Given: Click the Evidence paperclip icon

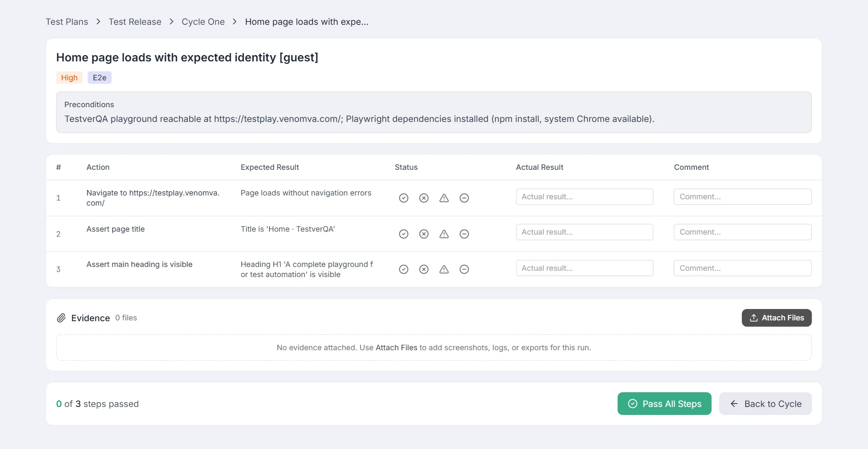Looking at the screenshot, I should click(x=61, y=318).
